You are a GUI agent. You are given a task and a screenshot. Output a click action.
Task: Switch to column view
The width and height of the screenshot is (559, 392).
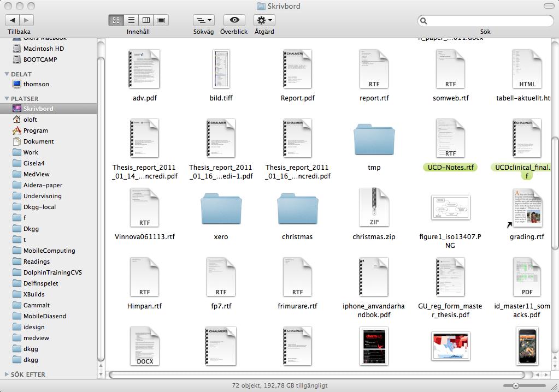tap(146, 20)
